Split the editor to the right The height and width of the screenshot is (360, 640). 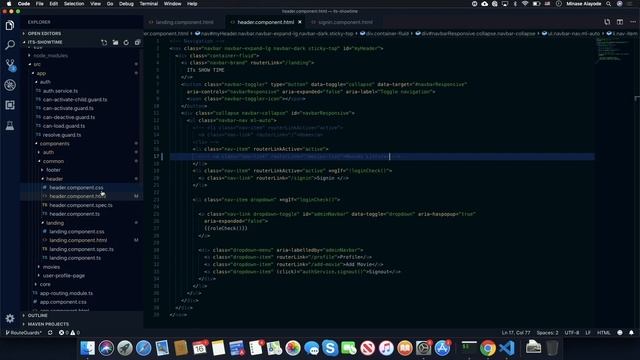tap(620, 22)
